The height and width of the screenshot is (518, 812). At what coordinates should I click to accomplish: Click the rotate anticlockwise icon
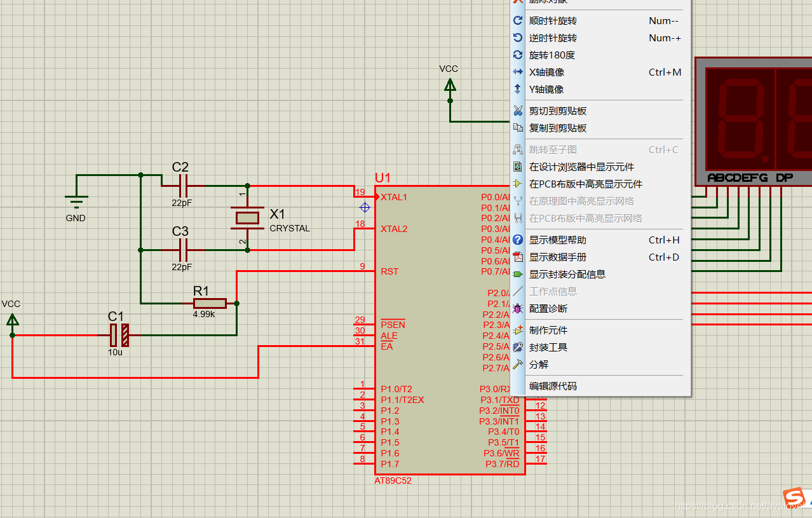click(x=518, y=38)
